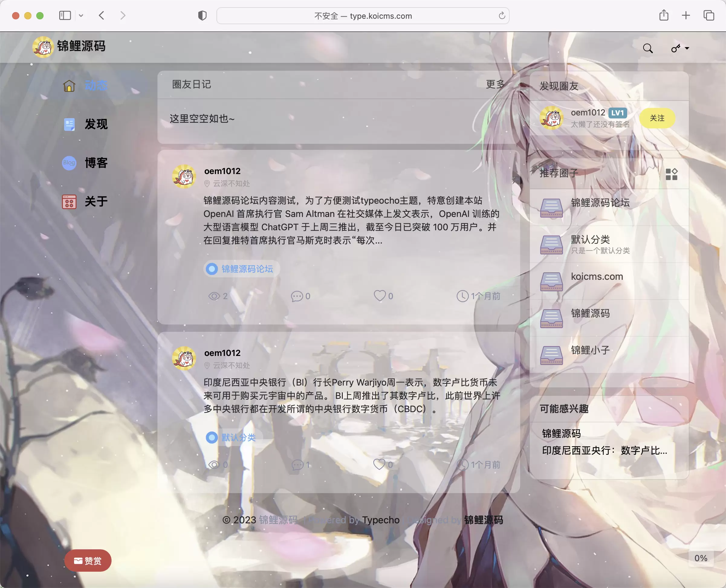Open the search magnifier icon
Image resolution: width=726 pixels, height=588 pixels.
(x=648, y=48)
